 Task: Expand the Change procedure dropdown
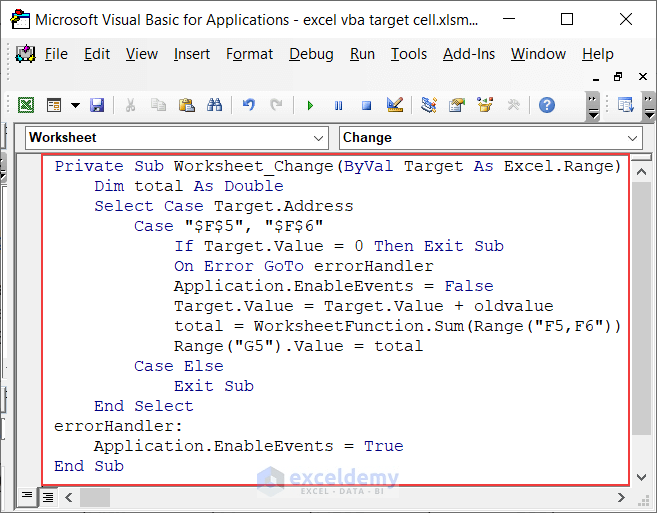click(632, 138)
